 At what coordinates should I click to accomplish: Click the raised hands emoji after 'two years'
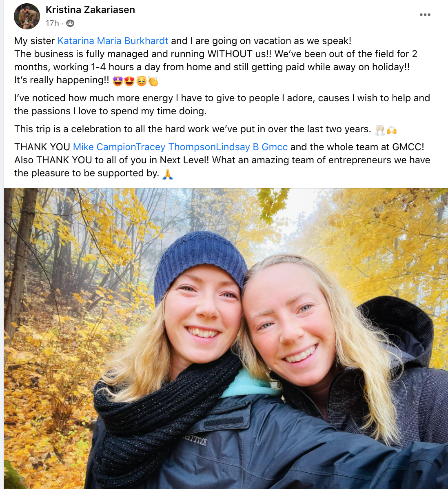coord(392,130)
